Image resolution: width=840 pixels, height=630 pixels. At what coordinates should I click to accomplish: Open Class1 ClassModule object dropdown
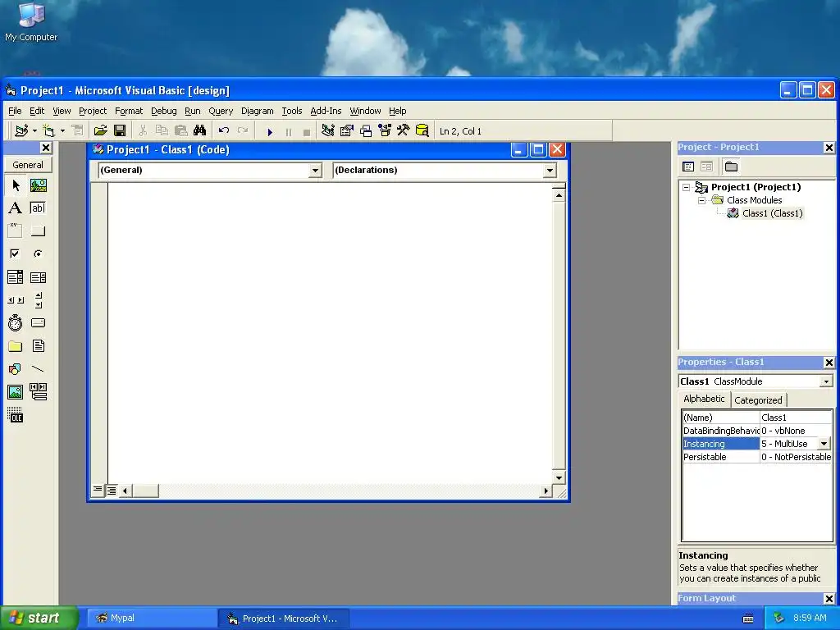(x=826, y=381)
